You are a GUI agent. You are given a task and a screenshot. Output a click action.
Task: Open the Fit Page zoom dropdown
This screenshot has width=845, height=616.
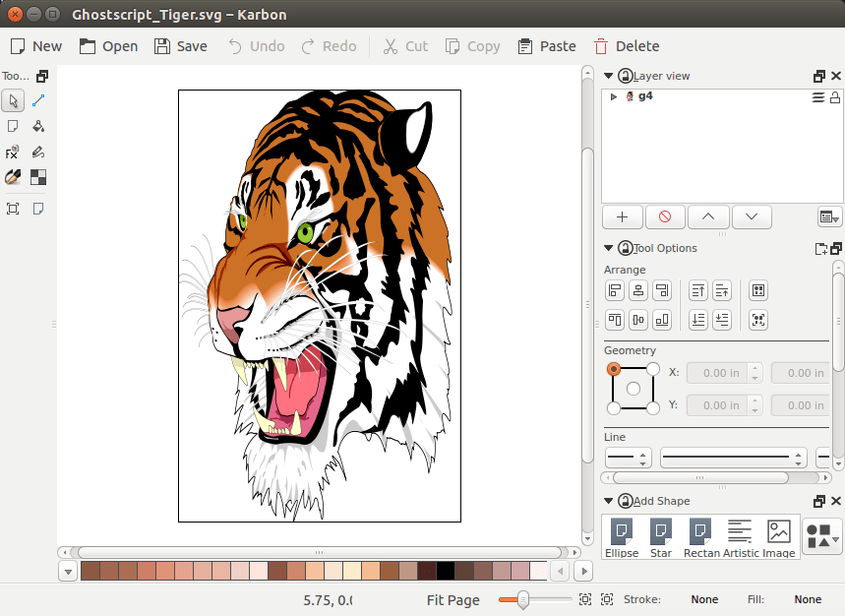[453, 599]
